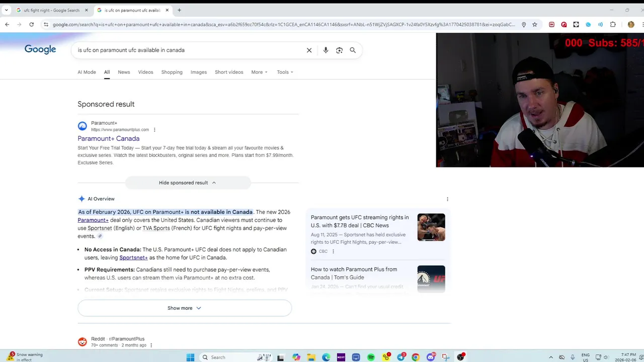644x362 pixels.
Task: Select the Short videos tab
Action: coord(229,72)
